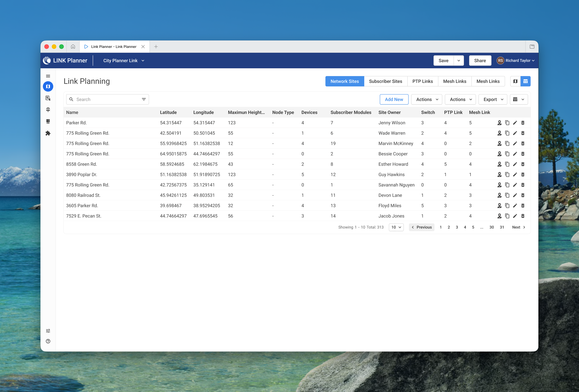Screen dimensions: 579x392
Task: Click the 7529 E. Pecan St. name cell
Action: tap(84, 216)
